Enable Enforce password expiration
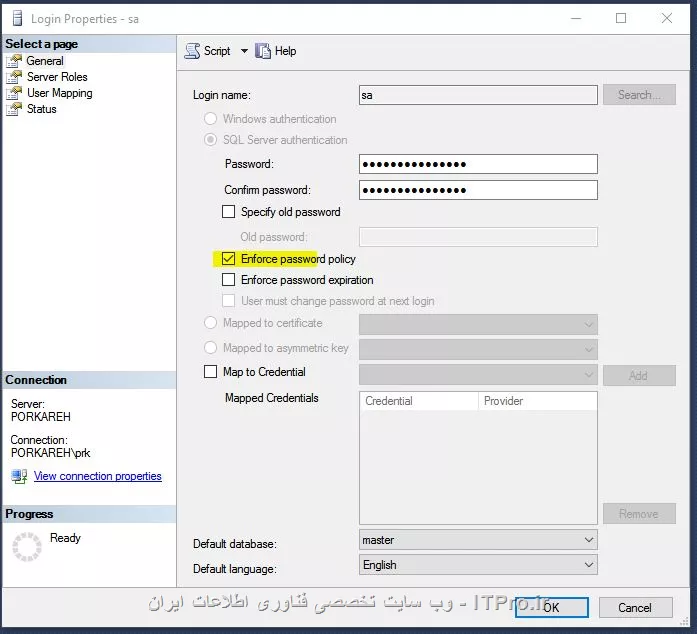 pyautogui.click(x=228, y=280)
